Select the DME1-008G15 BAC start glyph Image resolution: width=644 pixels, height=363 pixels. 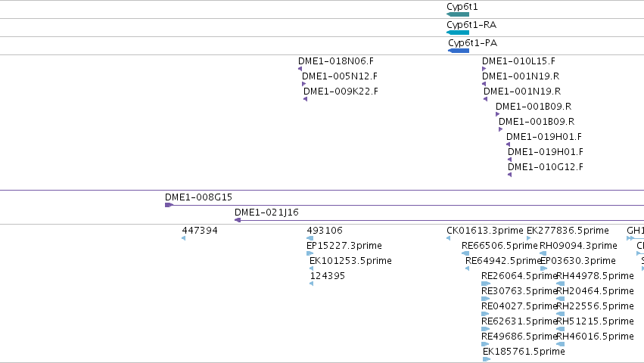click(x=169, y=205)
